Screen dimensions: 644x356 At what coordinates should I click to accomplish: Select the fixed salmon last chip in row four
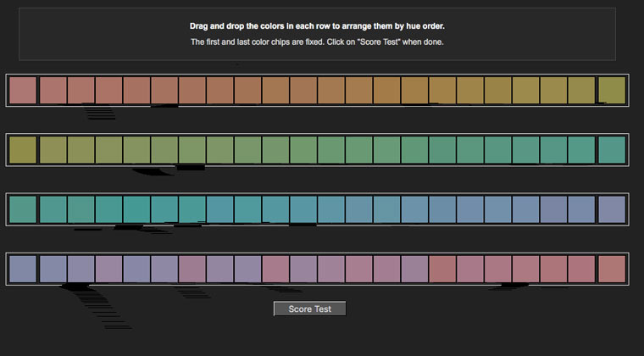612,269
